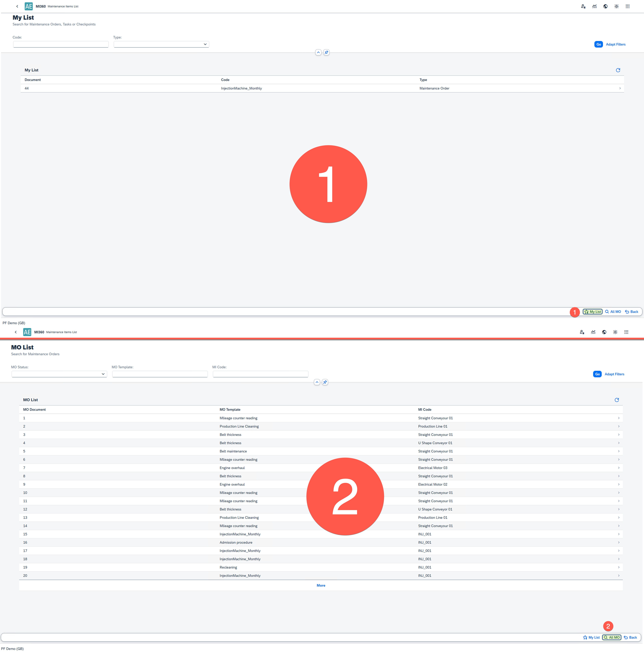Image resolution: width=644 pixels, height=653 pixels.
Task: Collapse the My List filter header
Action: [318, 52]
